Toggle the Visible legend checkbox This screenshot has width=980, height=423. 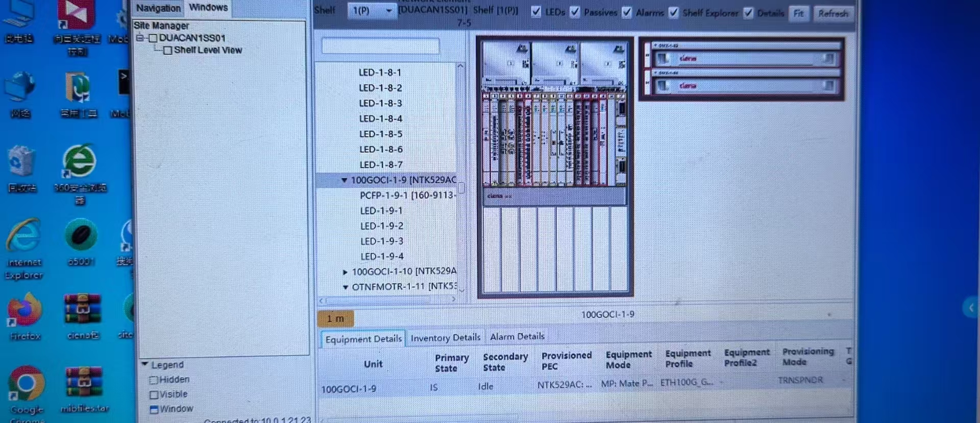(x=154, y=394)
